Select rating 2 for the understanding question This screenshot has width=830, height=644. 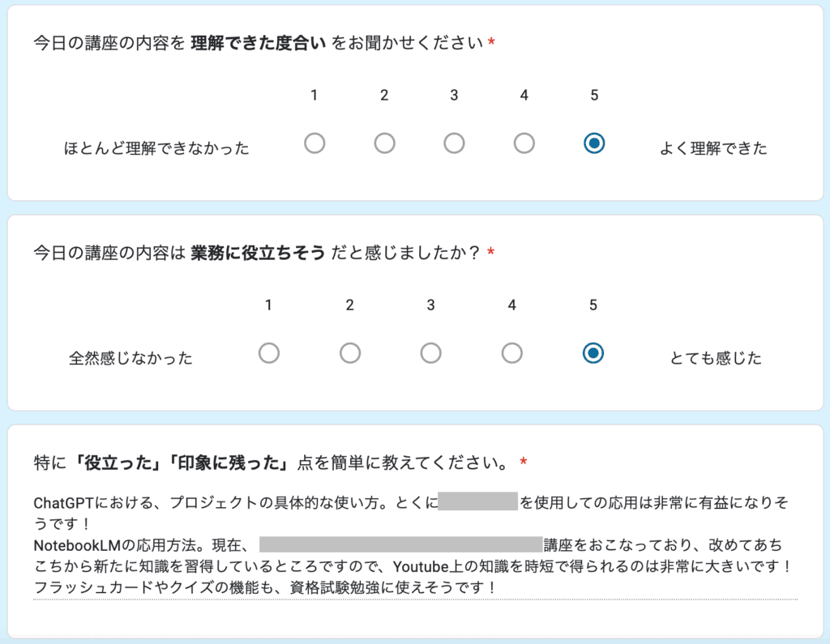(384, 143)
